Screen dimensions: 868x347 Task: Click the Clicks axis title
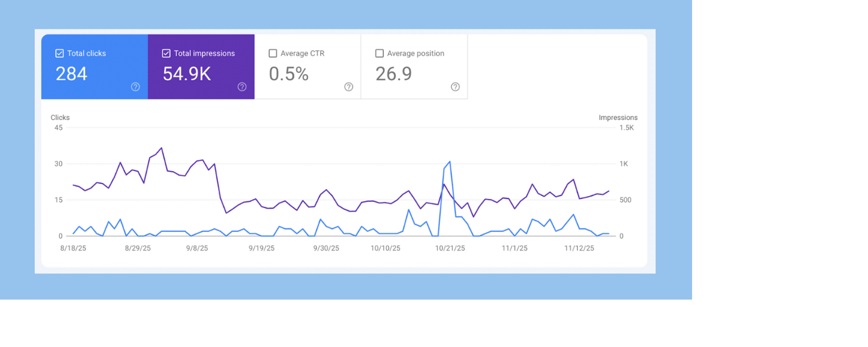click(60, 117)
